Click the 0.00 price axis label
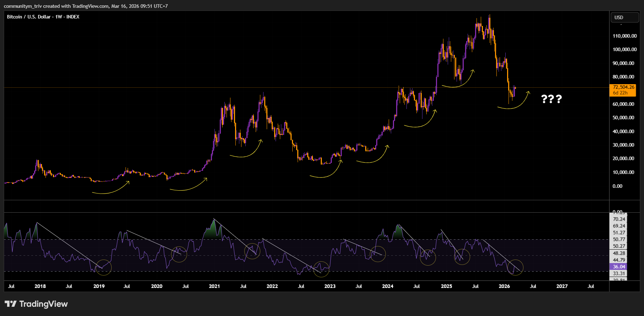The width and height of the screenshot is (644, 316). pos(617,186)
